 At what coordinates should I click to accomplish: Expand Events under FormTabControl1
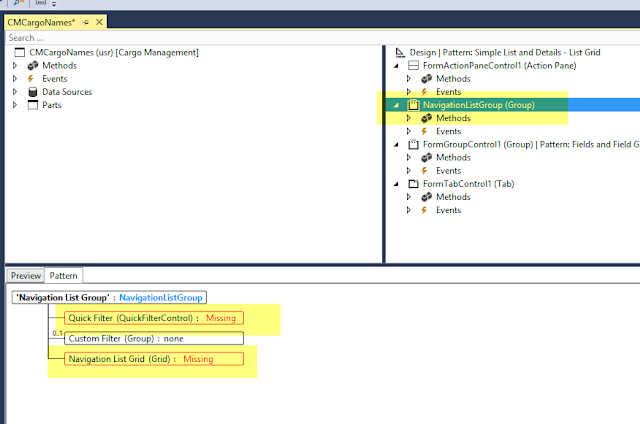pyautogui.click(x=409, y=210)
